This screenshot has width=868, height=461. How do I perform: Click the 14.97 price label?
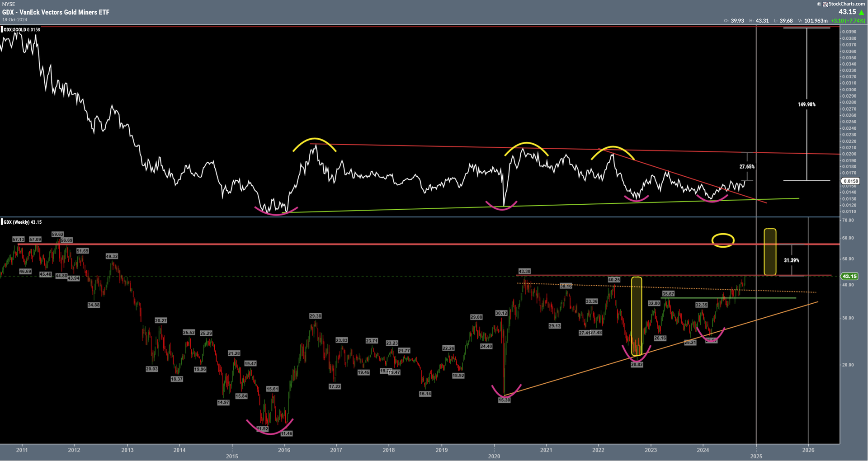223,402
